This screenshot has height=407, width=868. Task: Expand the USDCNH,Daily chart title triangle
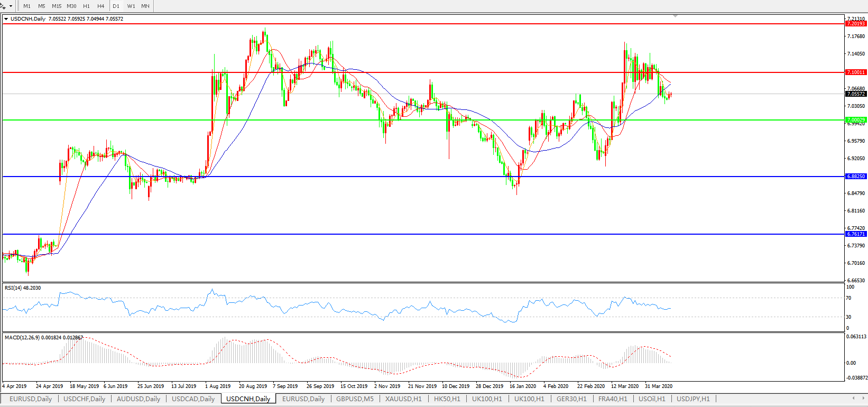point(6,19)
